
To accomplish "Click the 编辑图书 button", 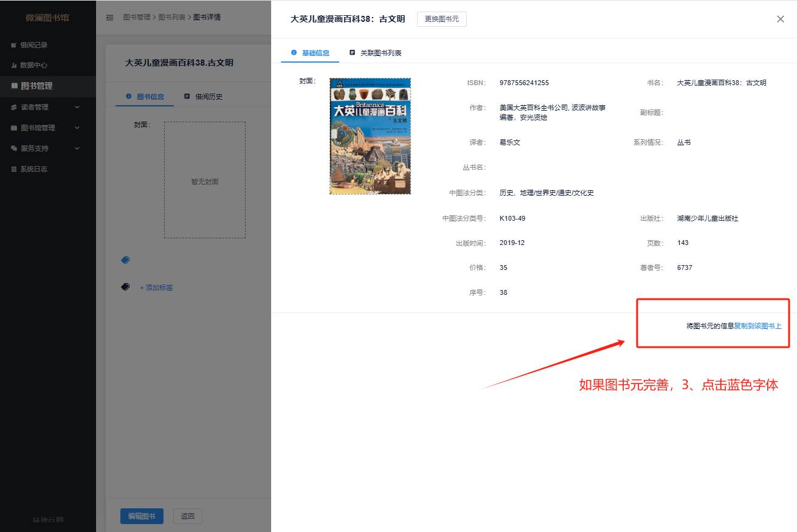I will (142, 516).
